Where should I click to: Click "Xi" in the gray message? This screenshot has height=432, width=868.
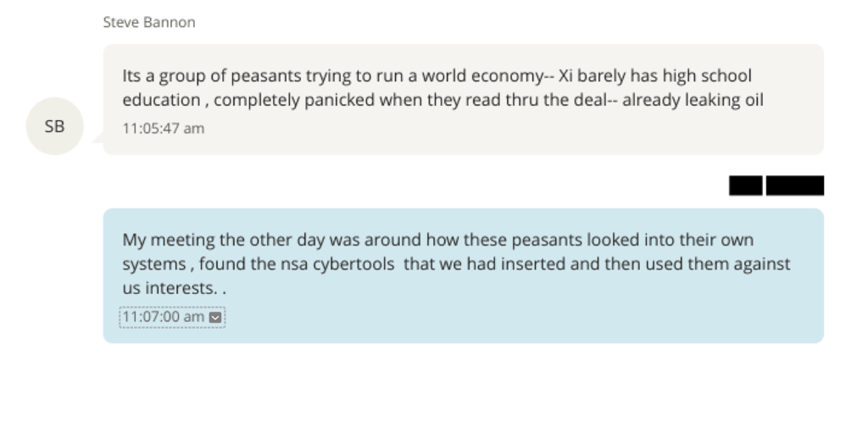565,76
